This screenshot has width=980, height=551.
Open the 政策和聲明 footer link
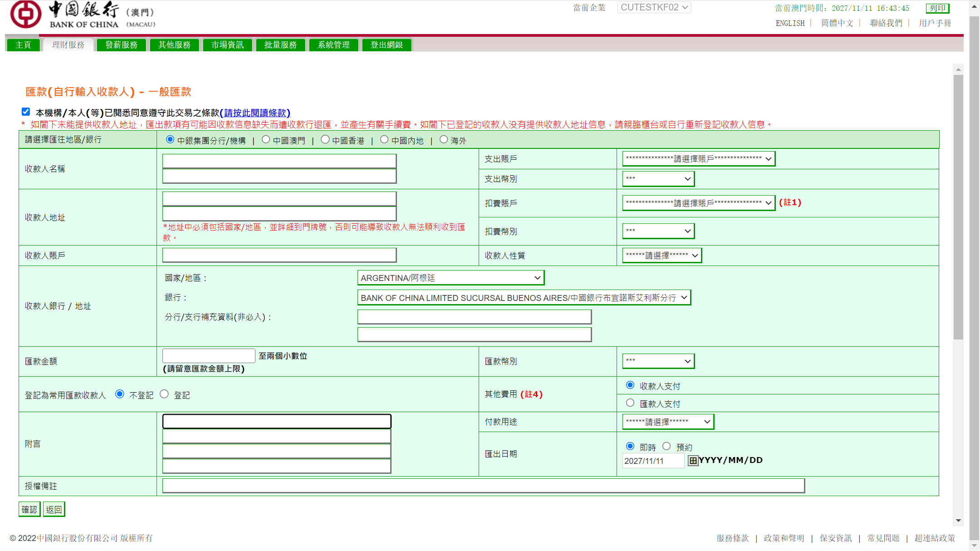[x=784, y=538]
